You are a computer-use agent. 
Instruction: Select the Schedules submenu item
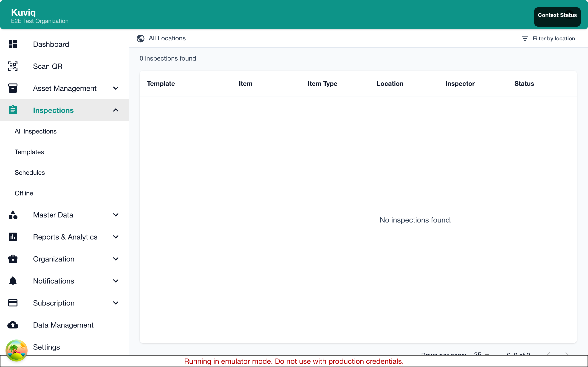tap(30, 172)
